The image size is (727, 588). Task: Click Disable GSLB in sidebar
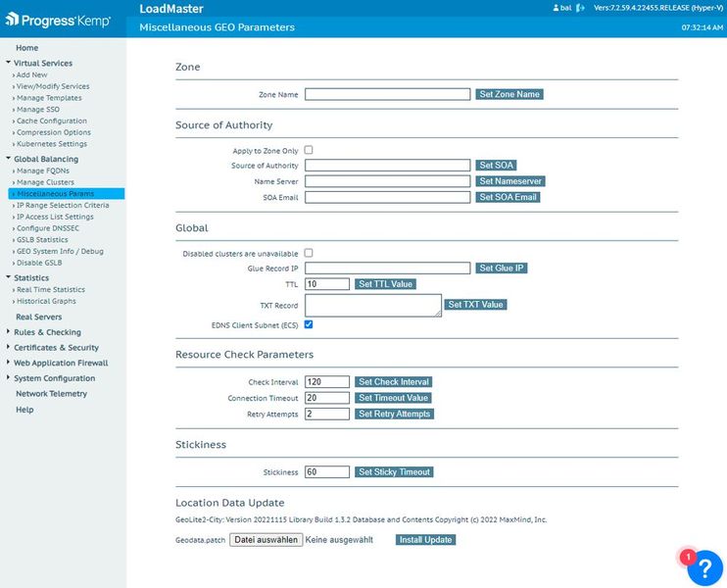(x=39, y=263)
